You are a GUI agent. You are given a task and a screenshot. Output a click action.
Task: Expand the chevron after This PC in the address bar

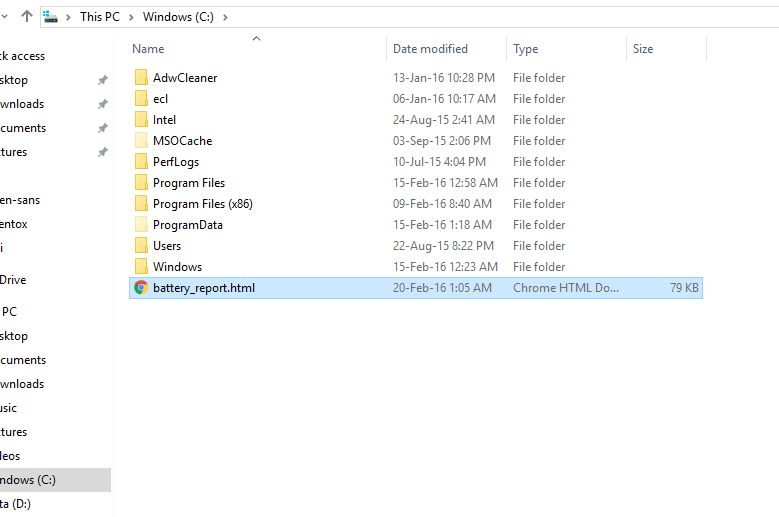pyautogui.click(x=135, y=17)
